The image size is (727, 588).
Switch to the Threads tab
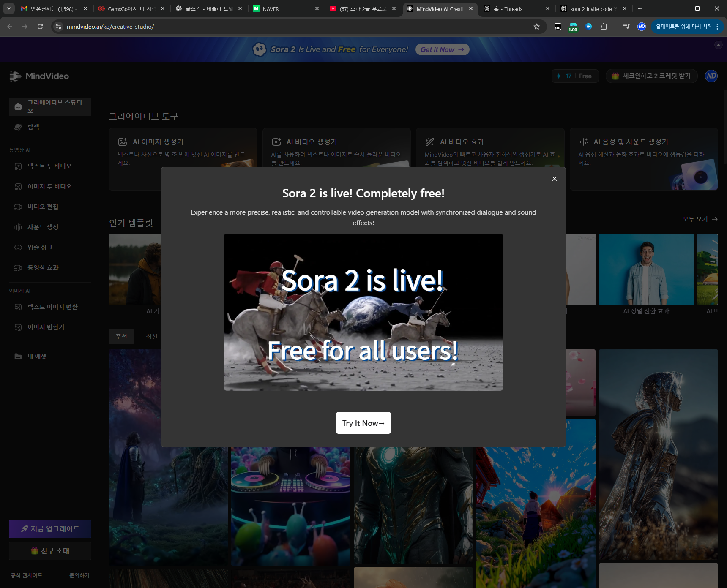point(517,8)
